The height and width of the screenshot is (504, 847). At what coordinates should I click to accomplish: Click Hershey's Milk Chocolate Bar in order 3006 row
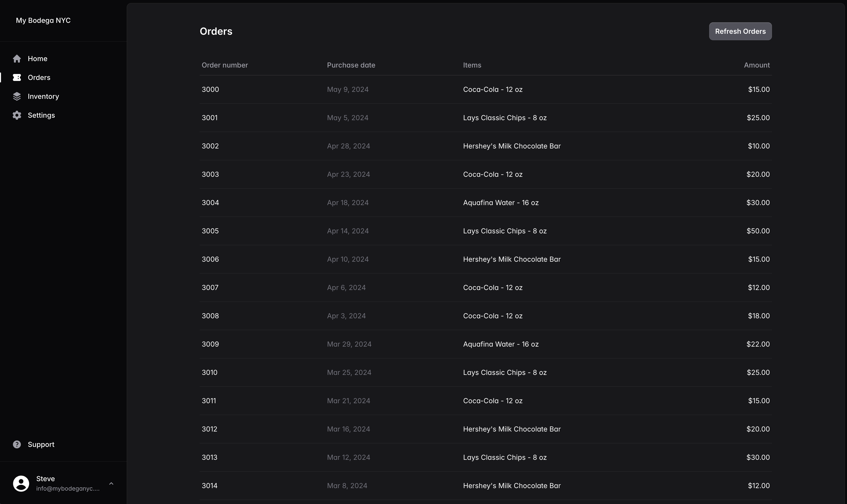(512, 259)
